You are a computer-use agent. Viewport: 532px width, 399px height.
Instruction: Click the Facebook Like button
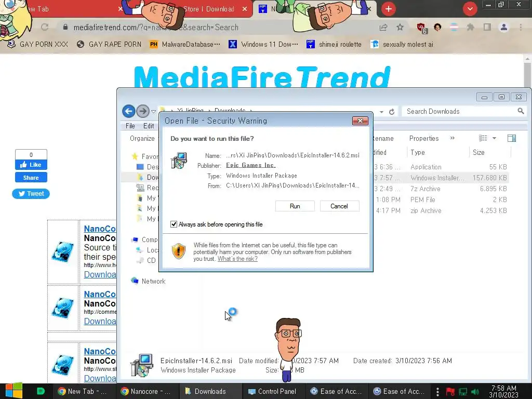click(x=31, y=165)
